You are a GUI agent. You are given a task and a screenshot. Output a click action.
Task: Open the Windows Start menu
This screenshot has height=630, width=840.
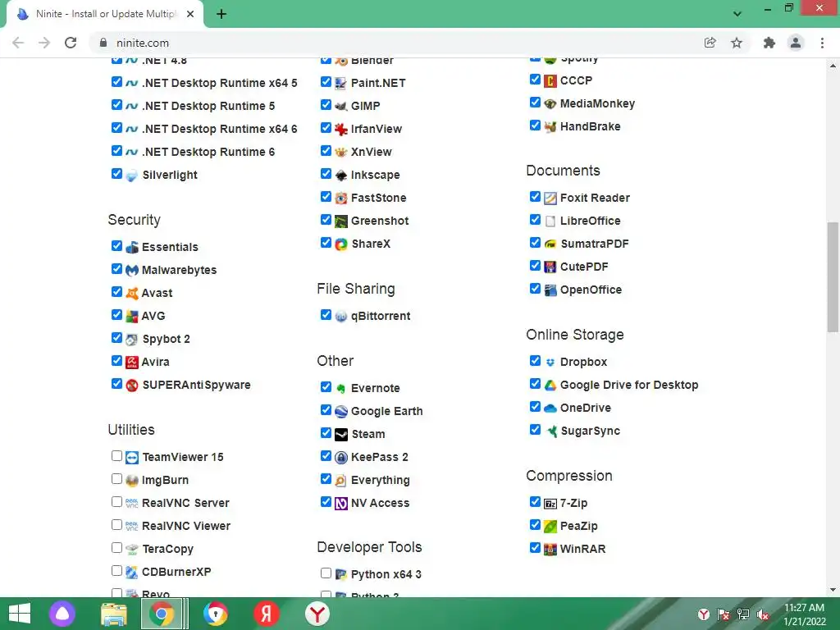click(20, 614)
